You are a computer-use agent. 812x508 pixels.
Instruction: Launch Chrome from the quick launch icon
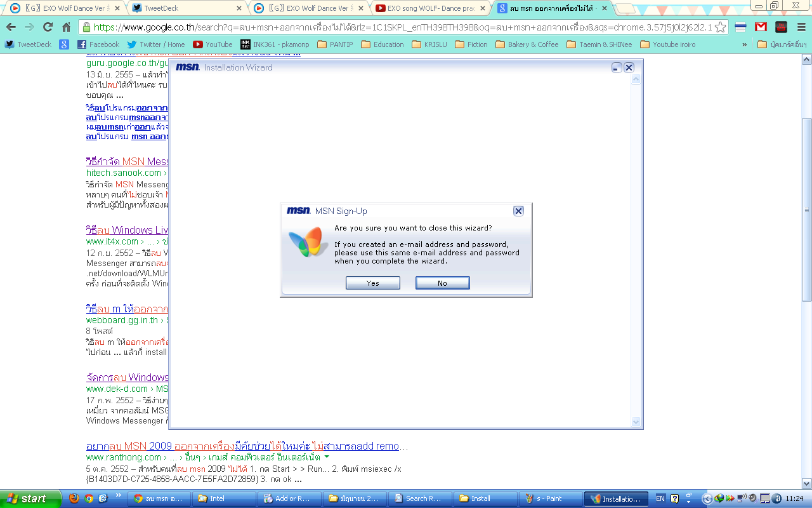pyautogui.click(x=89, y=498)
